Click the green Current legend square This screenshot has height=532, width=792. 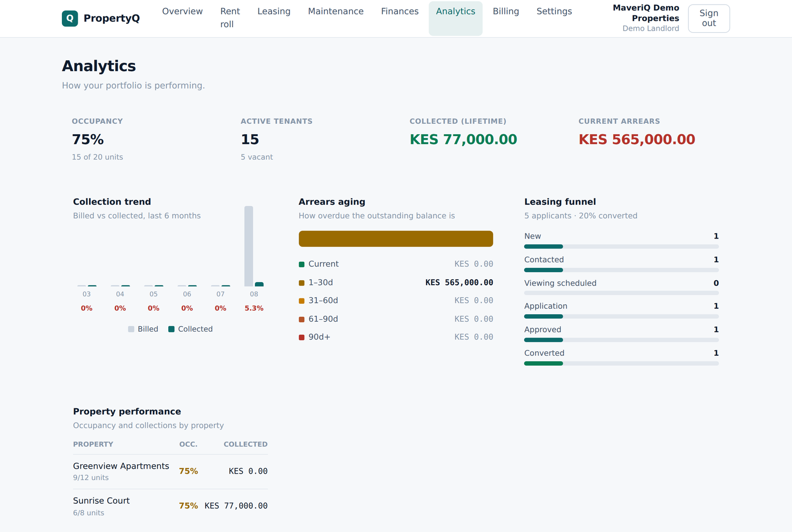(x=301, y=264)
